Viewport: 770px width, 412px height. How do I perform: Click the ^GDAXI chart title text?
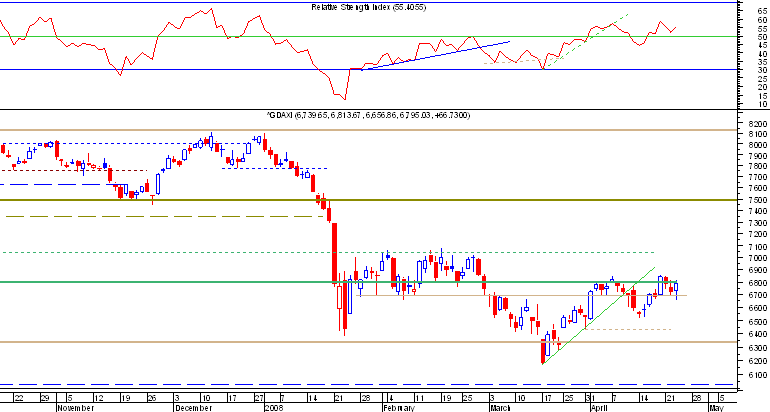[x=368, y=115]
